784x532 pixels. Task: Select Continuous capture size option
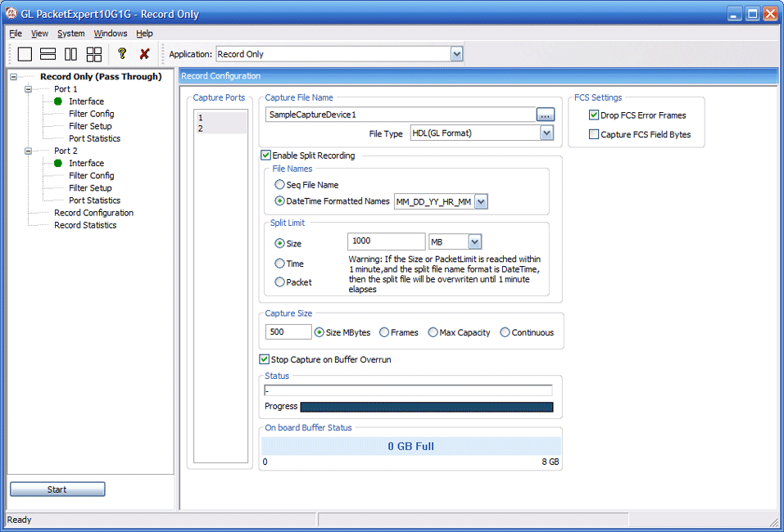click(505, 332)
